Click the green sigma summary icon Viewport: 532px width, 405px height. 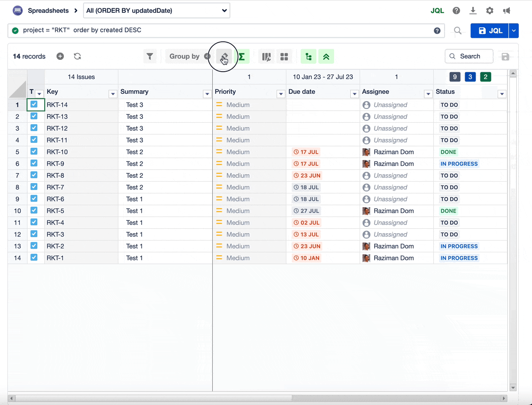click(x=242, y=56)
